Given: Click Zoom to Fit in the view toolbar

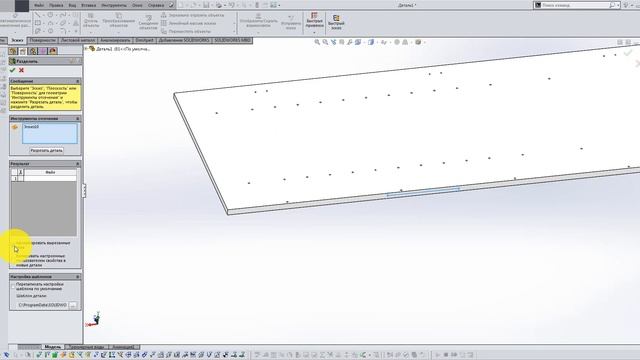Looking at the screenshot, I should pos(317,42).
